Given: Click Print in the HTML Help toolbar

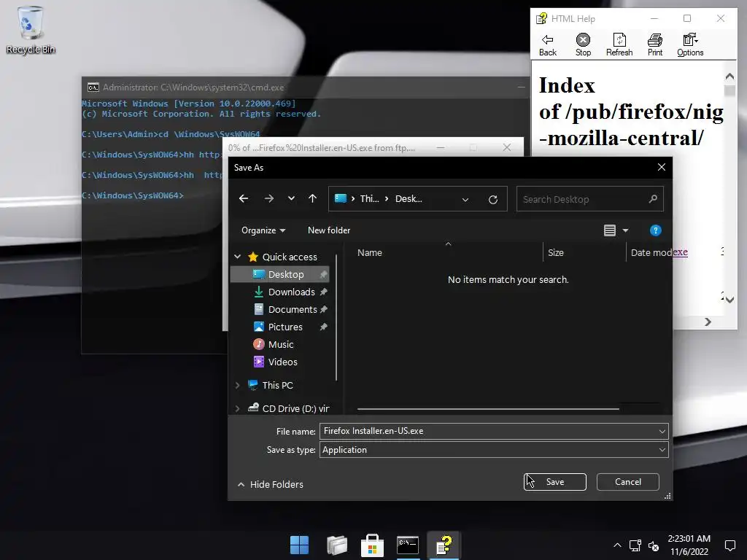Looking at the screenshot, I should (x=654, y=45).
